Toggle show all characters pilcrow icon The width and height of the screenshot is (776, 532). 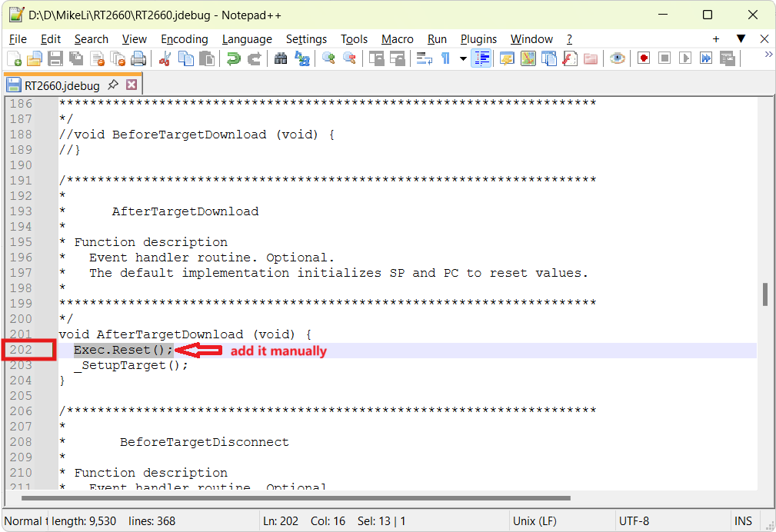(445, 59)
